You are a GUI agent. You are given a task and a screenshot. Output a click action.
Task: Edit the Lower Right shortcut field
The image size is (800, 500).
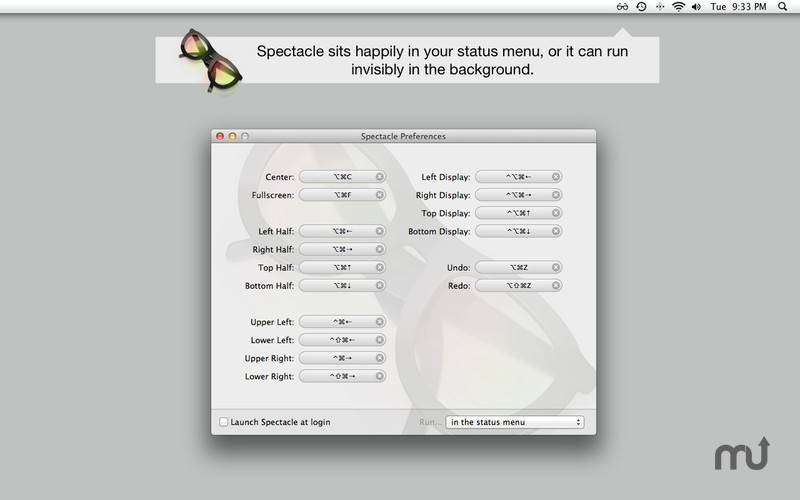click(342, 376)
